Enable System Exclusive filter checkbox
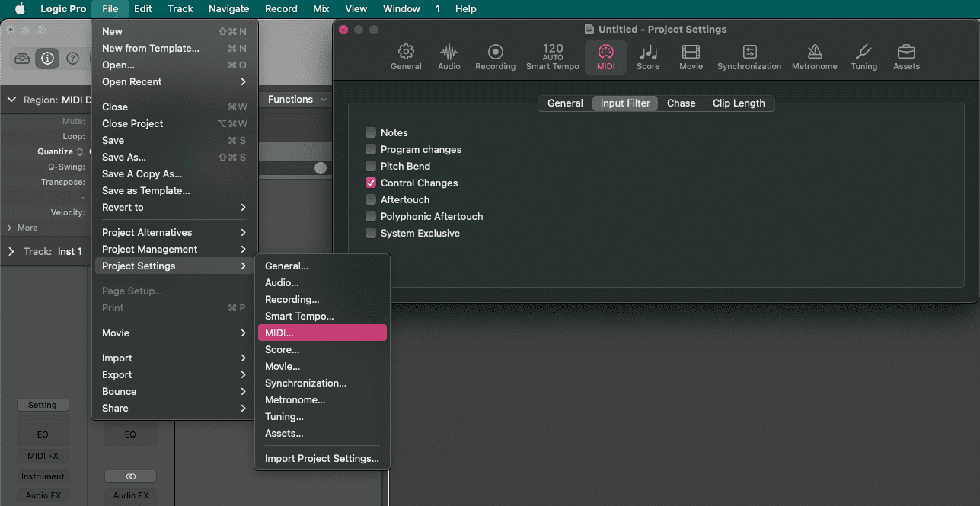 click(x=371, y=233)
